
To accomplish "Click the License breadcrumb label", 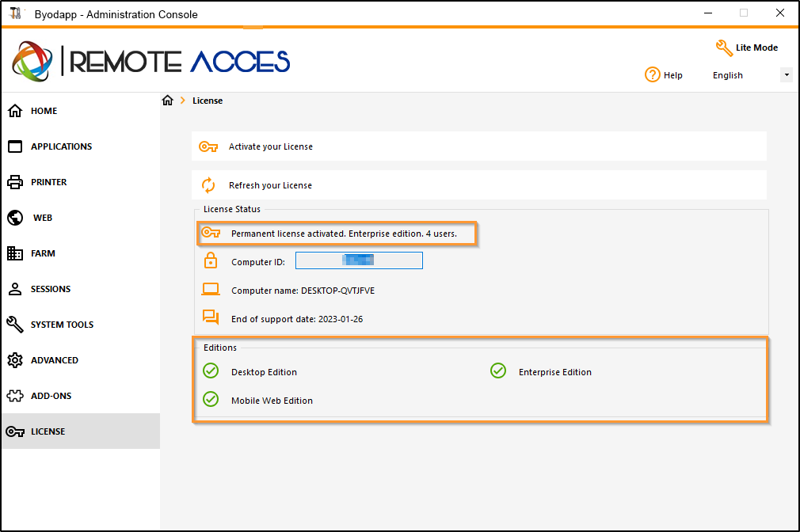I will pos(208,101).
